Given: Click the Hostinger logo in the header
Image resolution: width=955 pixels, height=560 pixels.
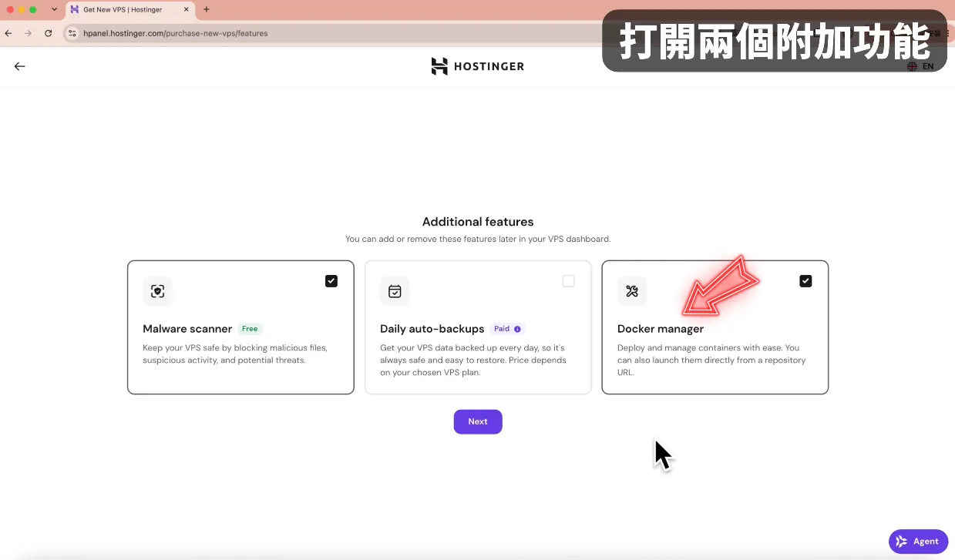Looking at the screenshot, I should [477, 66].
